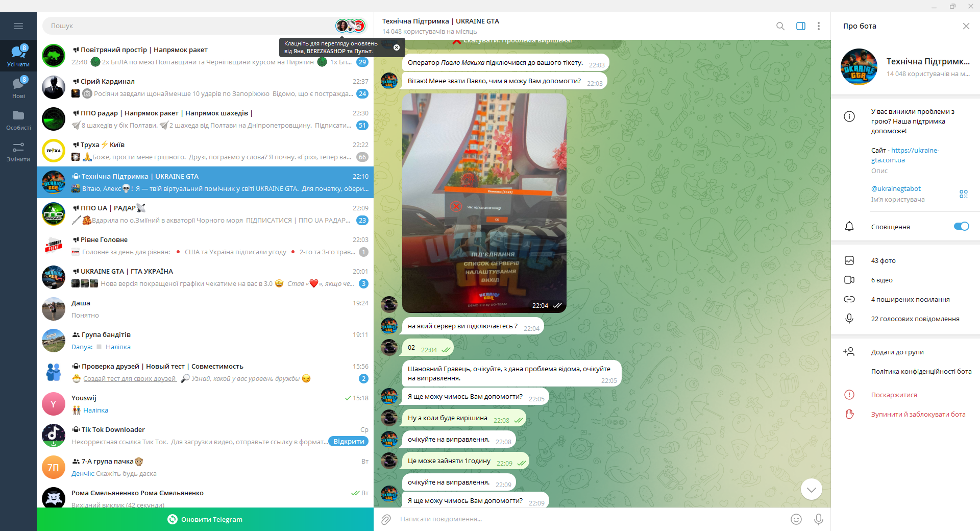980x531 pixels.
Task: Attach a file with the paperclip icon
Action: tap(386, 519)
